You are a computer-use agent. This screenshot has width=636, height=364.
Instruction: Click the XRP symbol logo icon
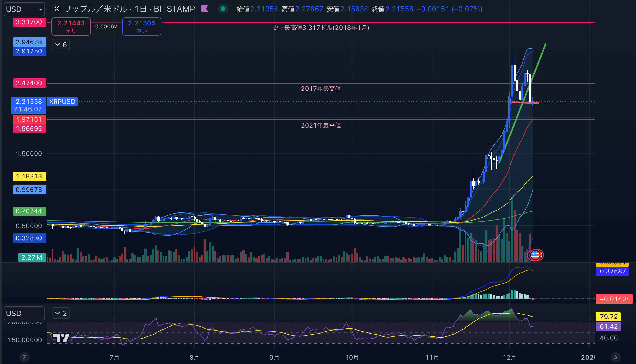point(57,9)
